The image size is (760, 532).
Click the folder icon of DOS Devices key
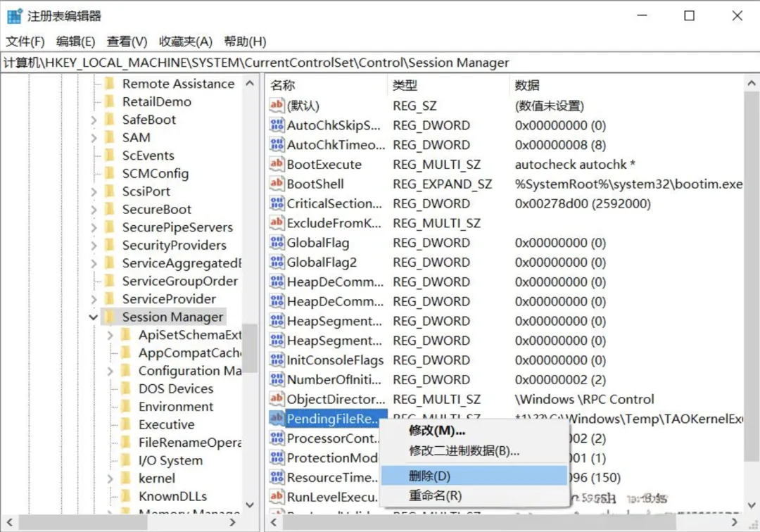click(x=125, y=388)
